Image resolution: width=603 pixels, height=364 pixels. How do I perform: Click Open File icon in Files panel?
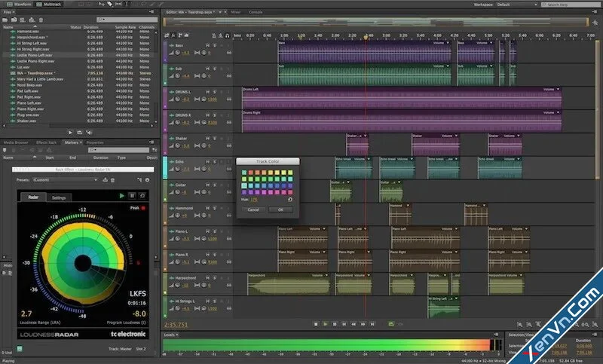tap(5, 20)
